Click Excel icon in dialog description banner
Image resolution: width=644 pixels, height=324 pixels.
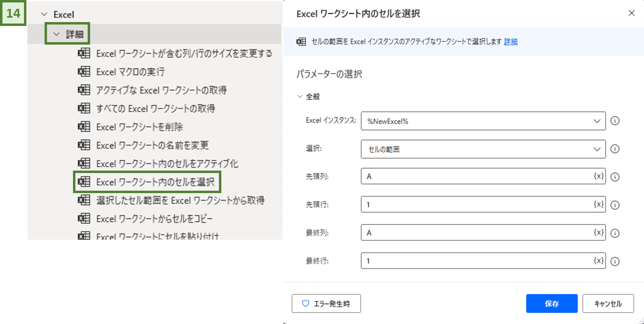tap(302, 42)
